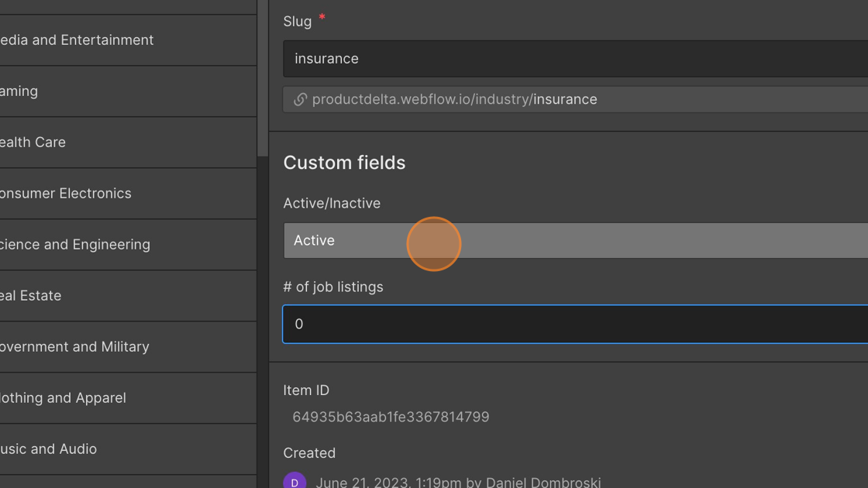Click the link icon beside the URL
This screenshot has width=868, height=488.
300,100
